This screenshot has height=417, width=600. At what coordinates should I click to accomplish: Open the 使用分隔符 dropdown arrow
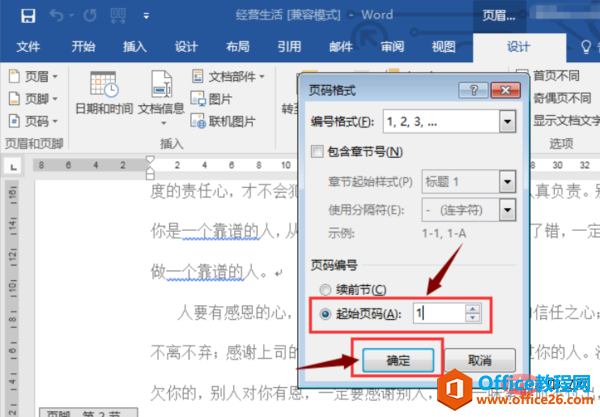click(x=507, y=210)
